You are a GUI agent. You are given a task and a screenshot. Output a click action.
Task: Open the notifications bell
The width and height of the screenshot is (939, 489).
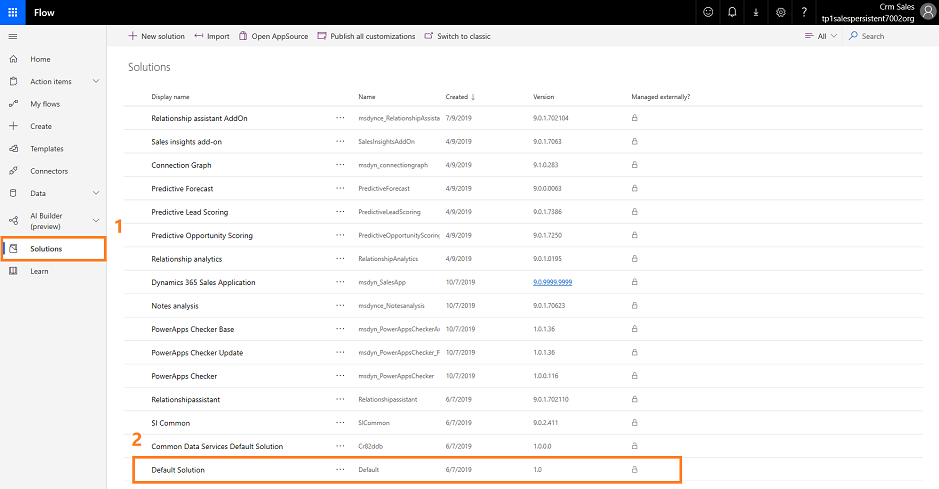pos(732,12)
